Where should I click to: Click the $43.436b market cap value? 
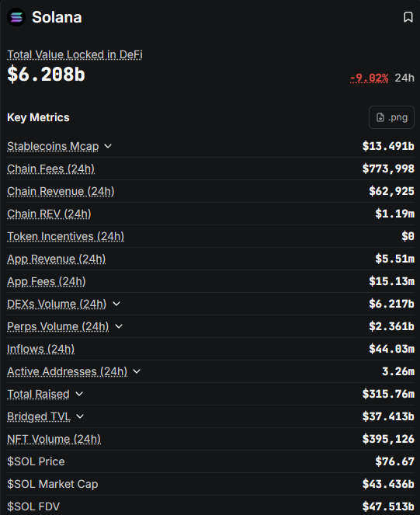388,484
